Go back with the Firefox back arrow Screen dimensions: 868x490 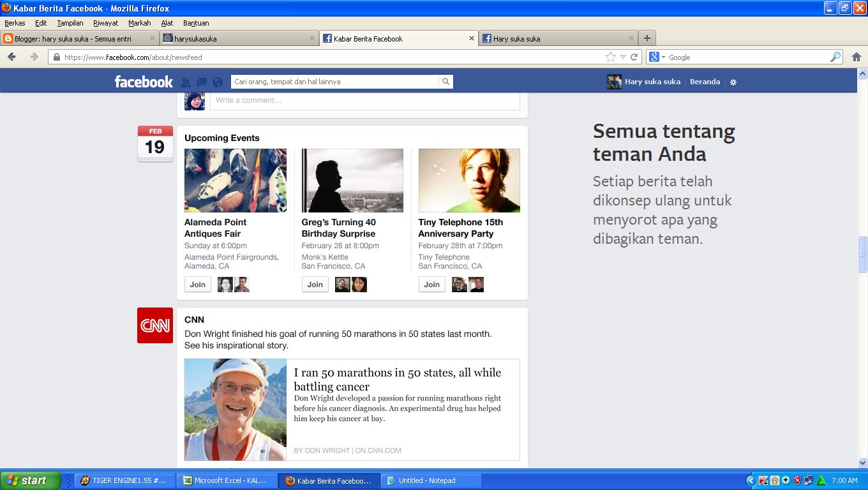11,57
